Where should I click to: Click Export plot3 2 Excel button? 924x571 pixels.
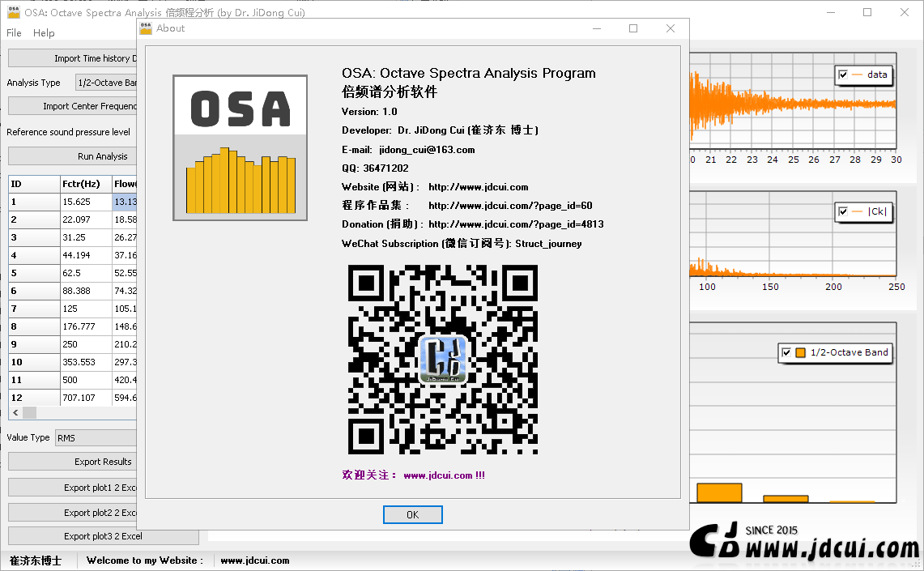point(103,536)
